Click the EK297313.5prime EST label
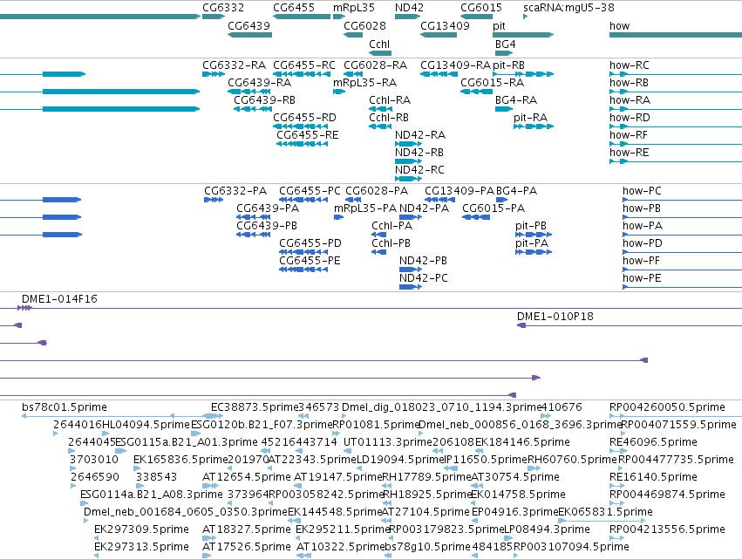 tap(141, 548)
